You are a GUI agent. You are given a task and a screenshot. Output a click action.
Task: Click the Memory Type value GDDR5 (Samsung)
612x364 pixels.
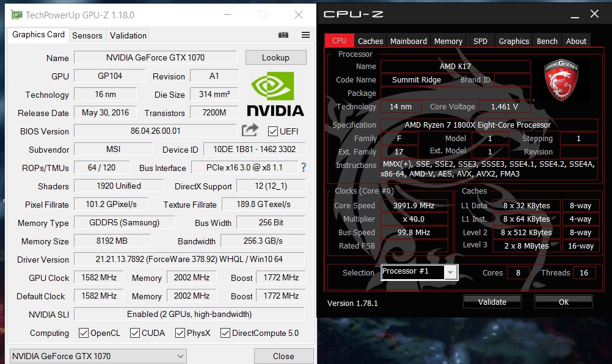coord(125,222)
